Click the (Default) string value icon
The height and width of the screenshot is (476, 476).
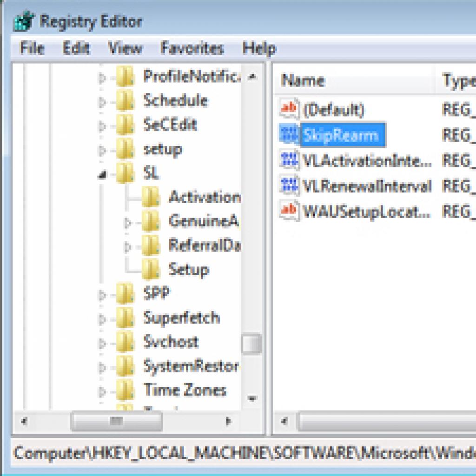coord(290,109)
